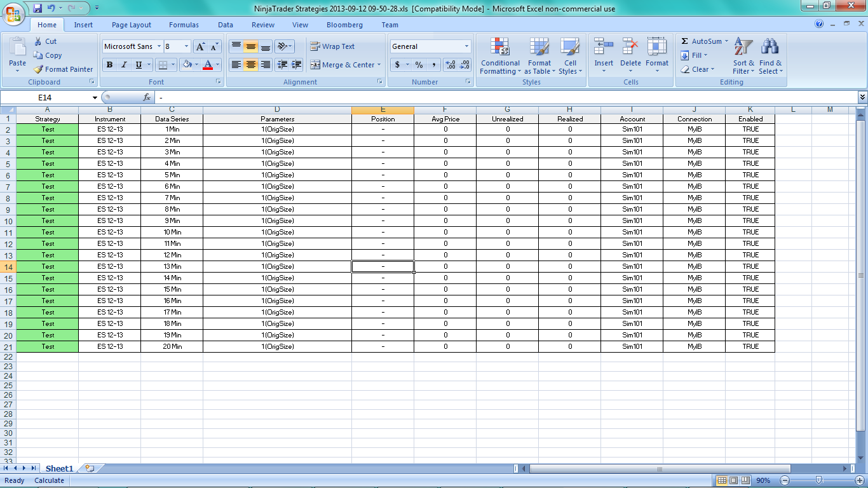Click the Merge & Center button
This screenshot has width=868, height=488.
[x=342, y=65]
